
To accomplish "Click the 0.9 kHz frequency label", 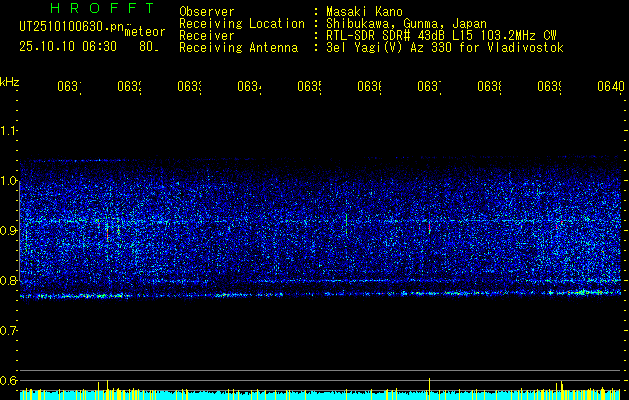I will [x=8, y=230].
